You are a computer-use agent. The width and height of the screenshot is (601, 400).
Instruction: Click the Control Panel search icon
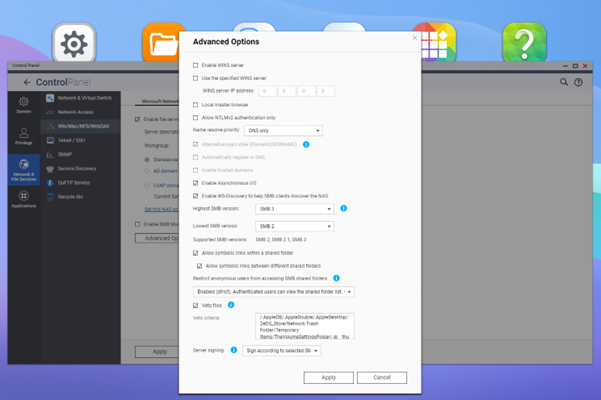pyautogui.click(x=564, y=82)
